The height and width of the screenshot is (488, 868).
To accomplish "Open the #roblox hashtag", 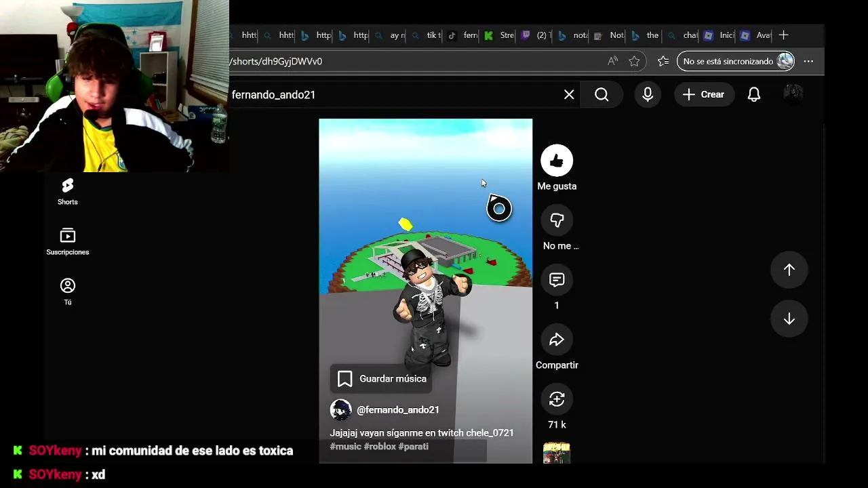I will tap(380, 447).
